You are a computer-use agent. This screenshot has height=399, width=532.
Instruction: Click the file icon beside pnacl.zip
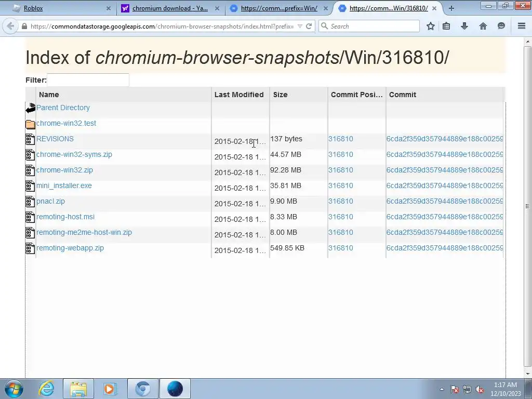[x=30, y=202]
